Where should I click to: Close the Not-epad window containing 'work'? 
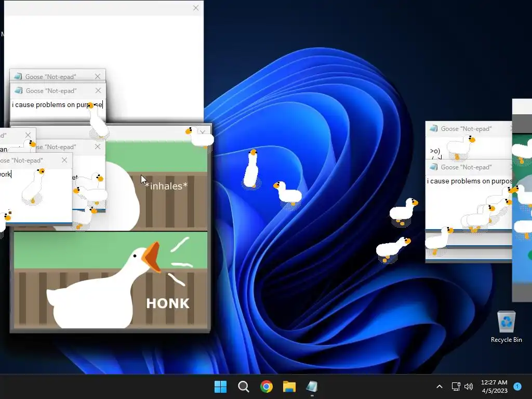point(64,160)
